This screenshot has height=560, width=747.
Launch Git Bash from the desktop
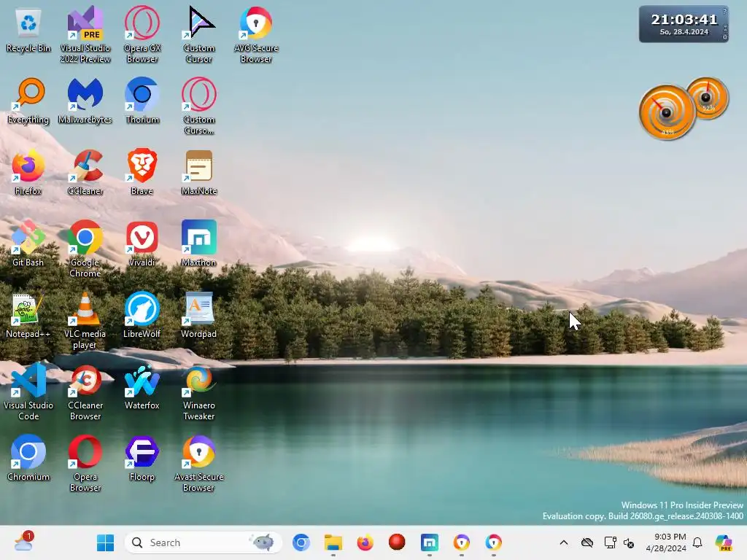[28, 244]
